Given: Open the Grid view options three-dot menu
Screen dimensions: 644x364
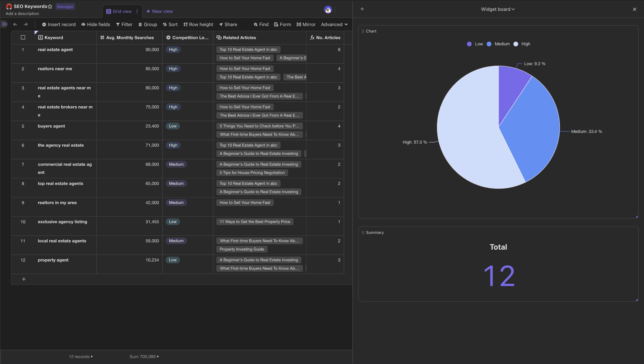Looking at the screenshot, I should pos(137,11).
